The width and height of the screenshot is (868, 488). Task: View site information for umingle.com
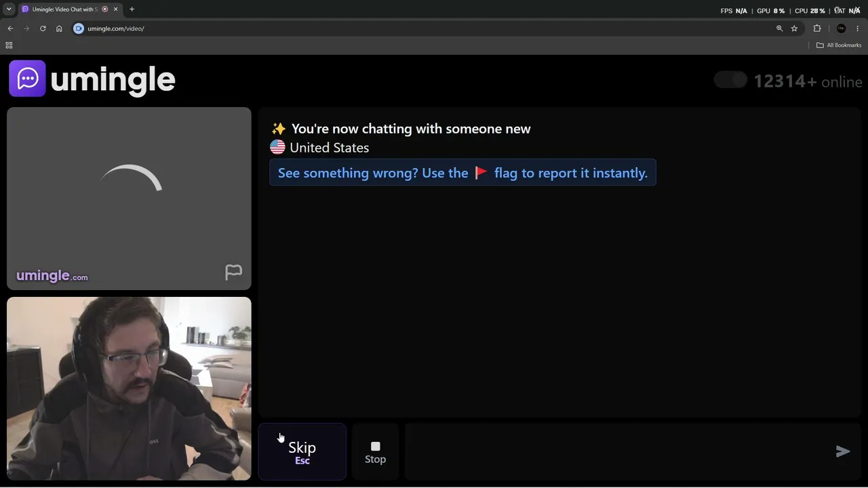coord(79,28)
